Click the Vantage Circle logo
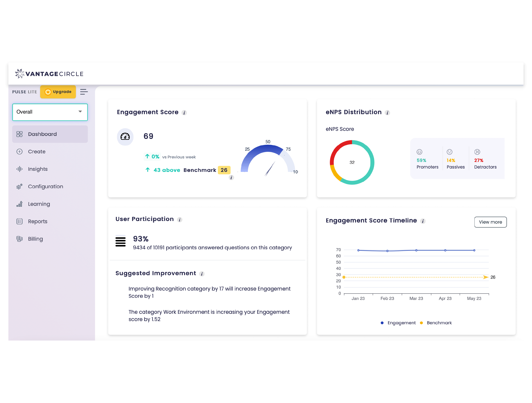This screenshot has height=403, width=532. click(x=49, y=74)
